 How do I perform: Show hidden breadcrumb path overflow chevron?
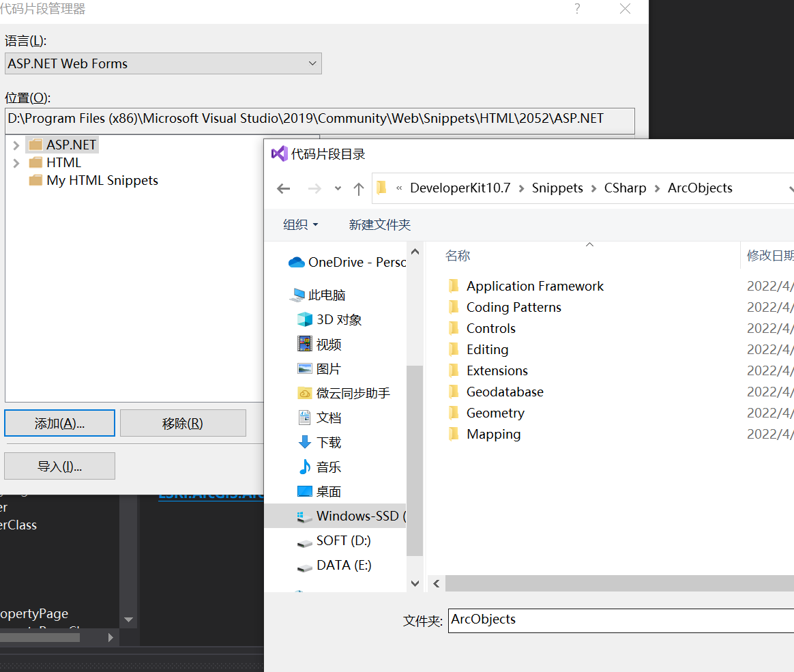[399, 188]
